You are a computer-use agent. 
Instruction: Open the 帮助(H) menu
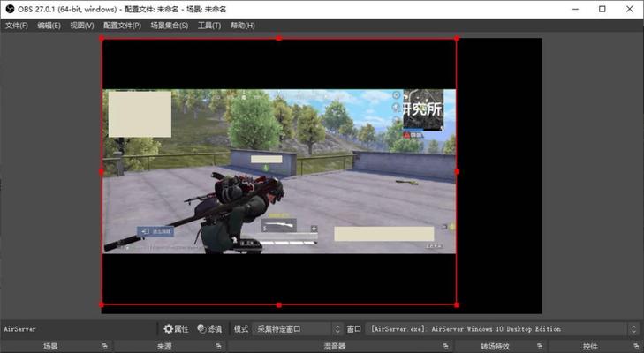[x=242, y=26]
